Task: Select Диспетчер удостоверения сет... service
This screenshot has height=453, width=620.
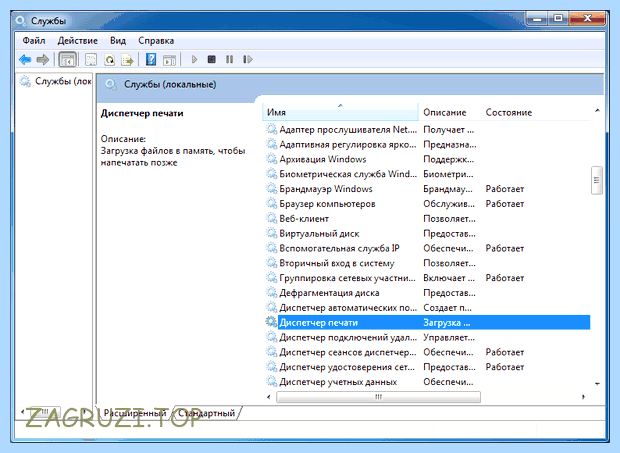Action: pyautogui.click(x=347, y=367)
